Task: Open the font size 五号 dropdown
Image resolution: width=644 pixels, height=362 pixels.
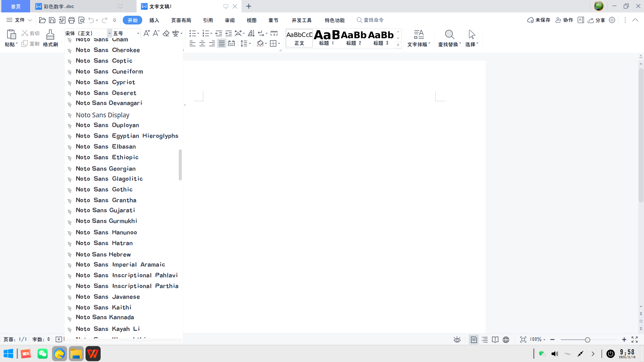Action: [x=138, y=33]
